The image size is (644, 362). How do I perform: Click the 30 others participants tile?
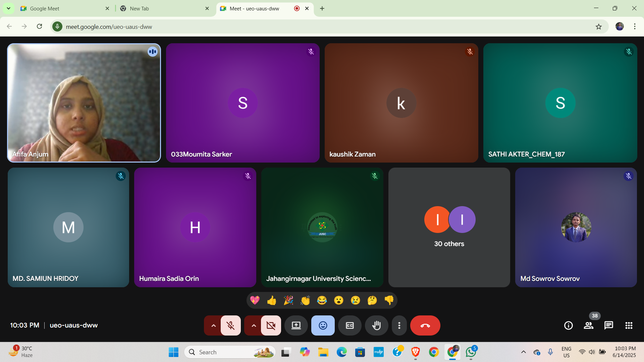tap(449, 227)
